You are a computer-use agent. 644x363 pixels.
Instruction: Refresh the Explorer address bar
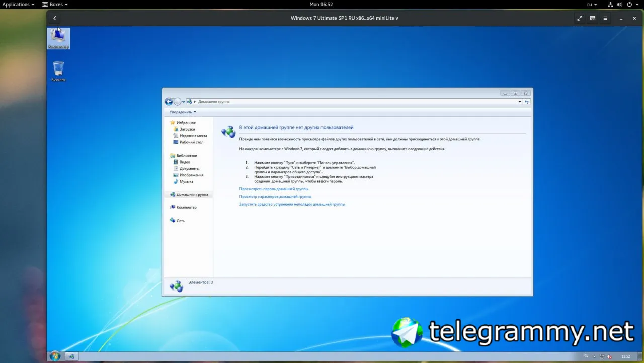pos(527,102)
